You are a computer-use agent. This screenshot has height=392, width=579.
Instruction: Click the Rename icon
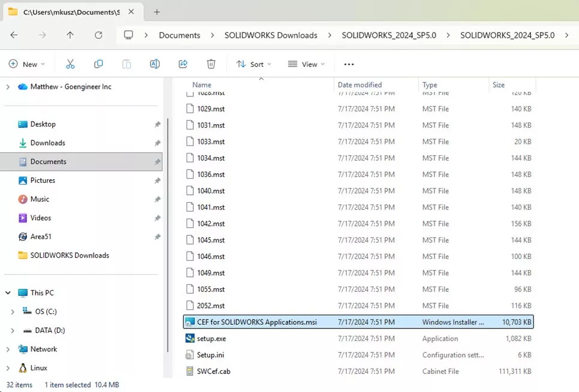point(155,64)
